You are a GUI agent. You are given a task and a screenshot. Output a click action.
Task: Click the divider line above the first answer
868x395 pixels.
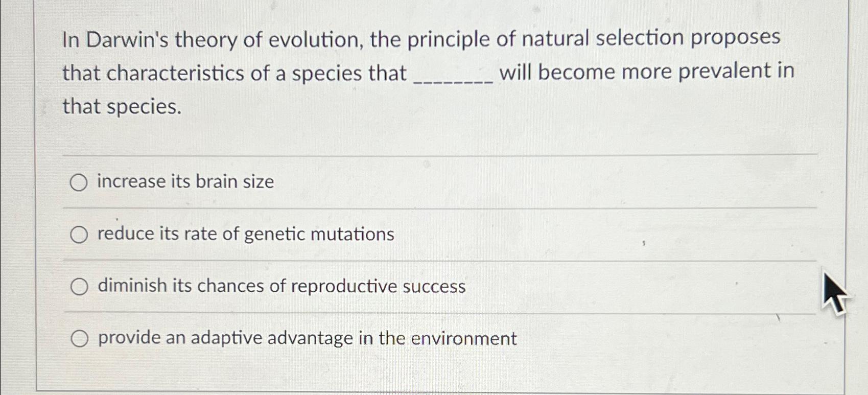[439, 154]
